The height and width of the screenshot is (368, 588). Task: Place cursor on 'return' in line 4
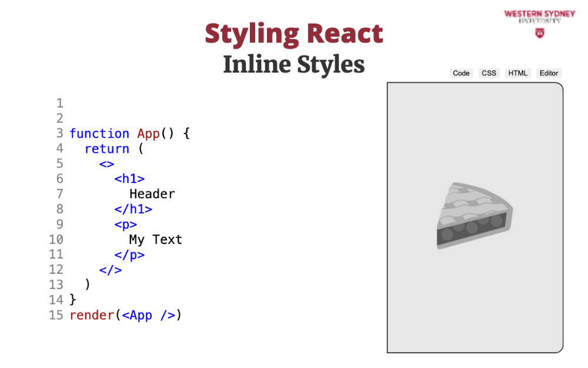pos(106,149)
